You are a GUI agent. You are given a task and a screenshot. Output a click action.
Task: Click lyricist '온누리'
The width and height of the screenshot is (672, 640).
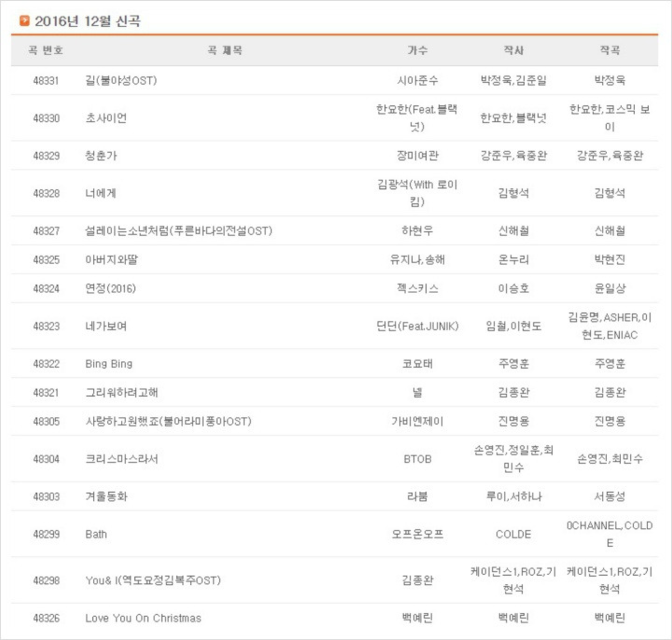click(x=513, y=259)
